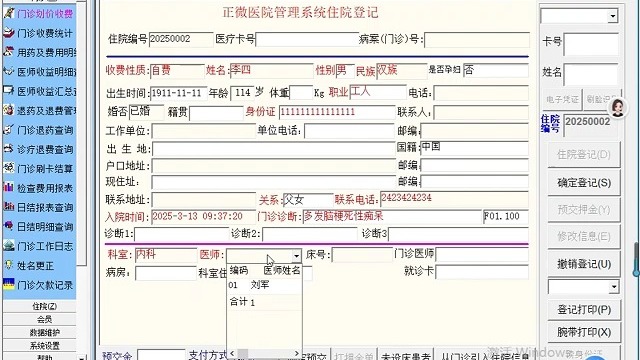Screen dimensions: 640x360
Task: Click the 确定登记(S) button
Action: [584, 182]
